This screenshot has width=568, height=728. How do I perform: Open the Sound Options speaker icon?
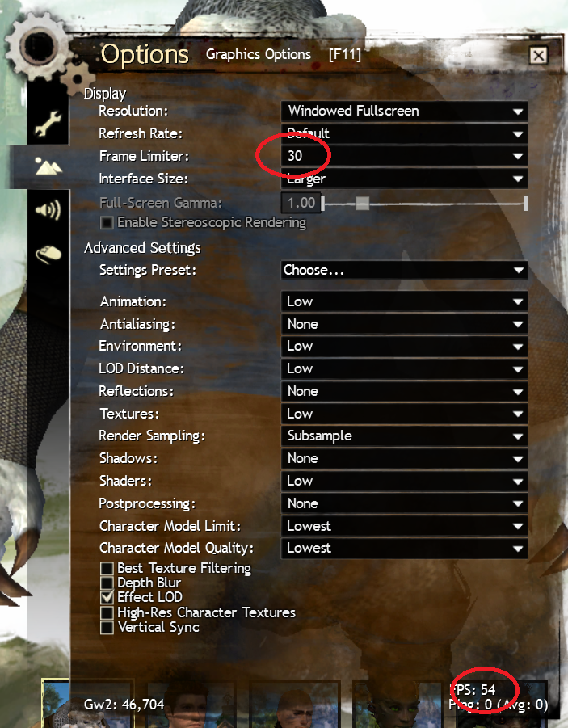tap(48, 210)
